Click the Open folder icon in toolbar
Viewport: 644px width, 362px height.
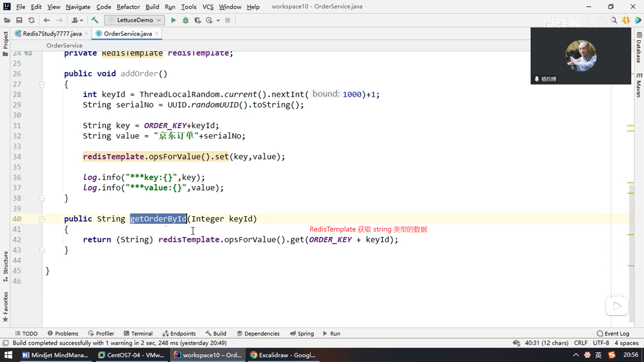[x=7, y=20]
